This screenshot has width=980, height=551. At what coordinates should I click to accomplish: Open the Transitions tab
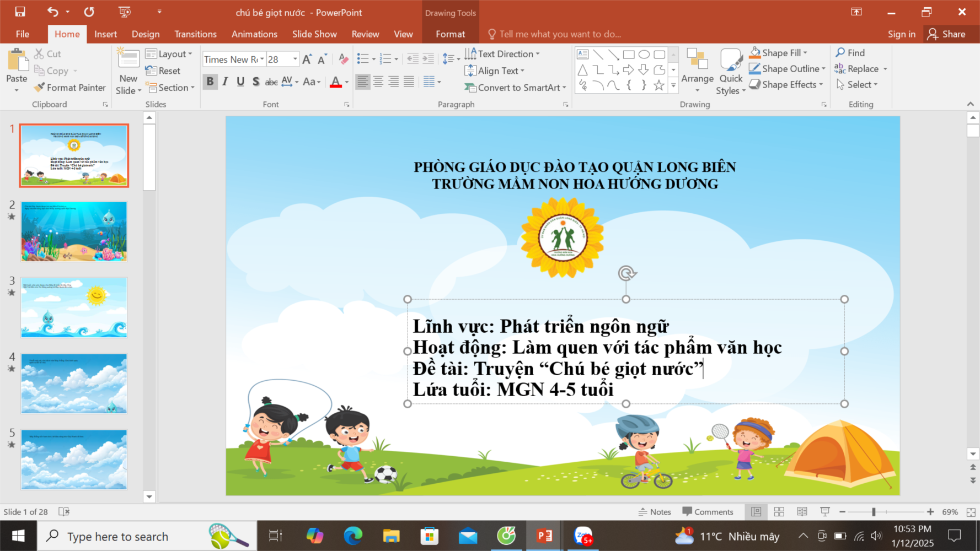(x=195, y=34)
